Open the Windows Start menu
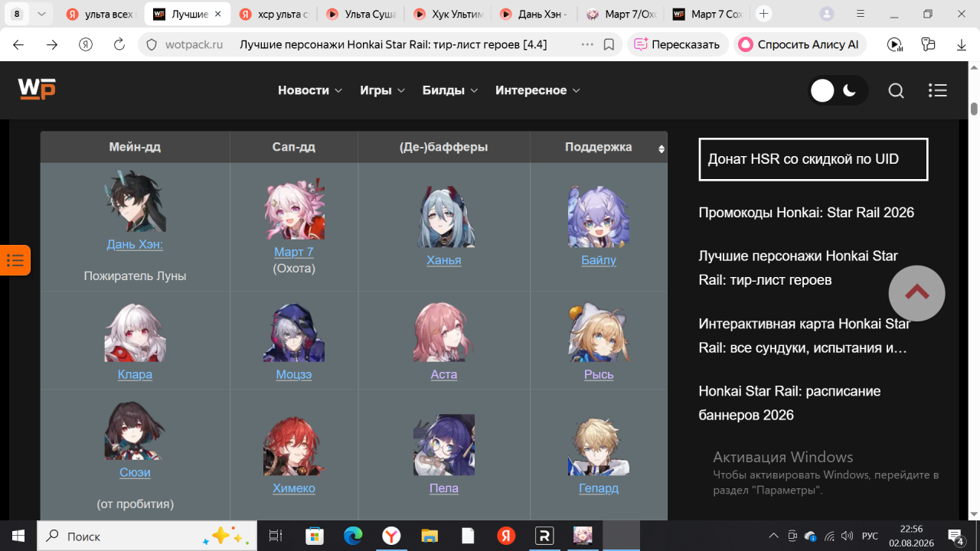This screenshot has width=980, height=551. click(x=17, y=536)
